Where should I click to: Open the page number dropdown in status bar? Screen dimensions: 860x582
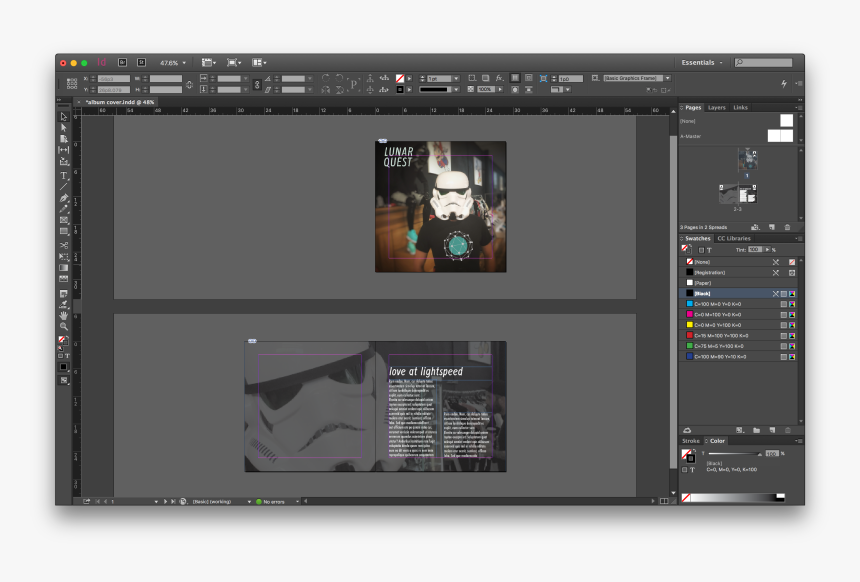click(156, 501)
